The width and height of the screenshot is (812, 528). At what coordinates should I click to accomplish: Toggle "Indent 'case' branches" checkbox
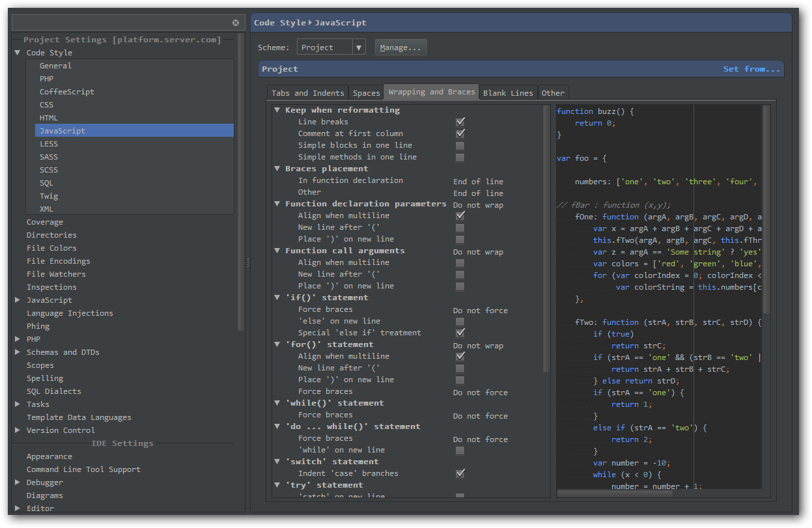coord(460,473)
